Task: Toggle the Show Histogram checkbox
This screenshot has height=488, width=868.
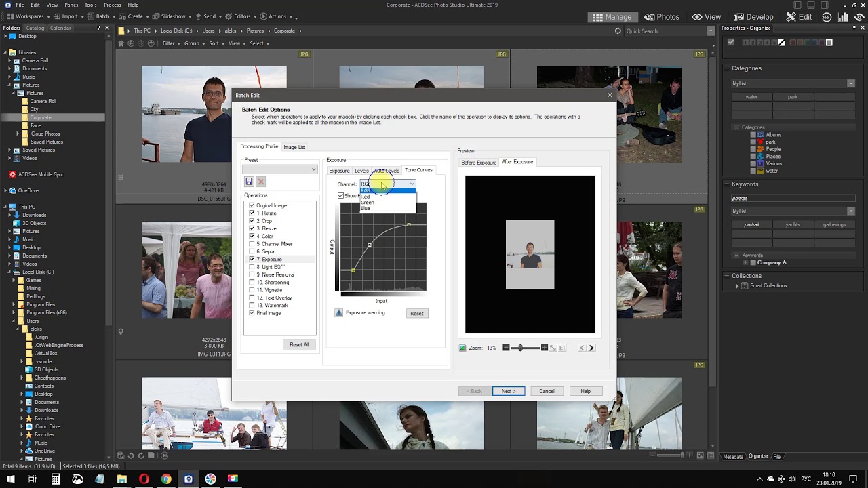Action: (x=340, y=195)
